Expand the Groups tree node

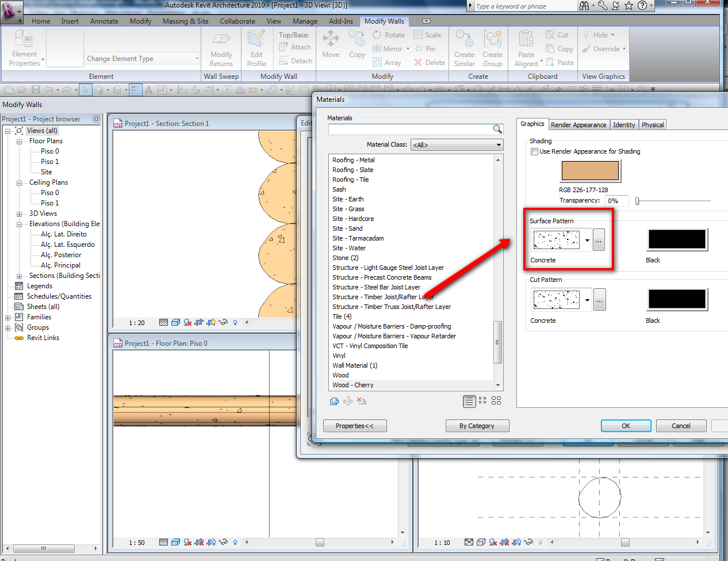coord(7,327)
